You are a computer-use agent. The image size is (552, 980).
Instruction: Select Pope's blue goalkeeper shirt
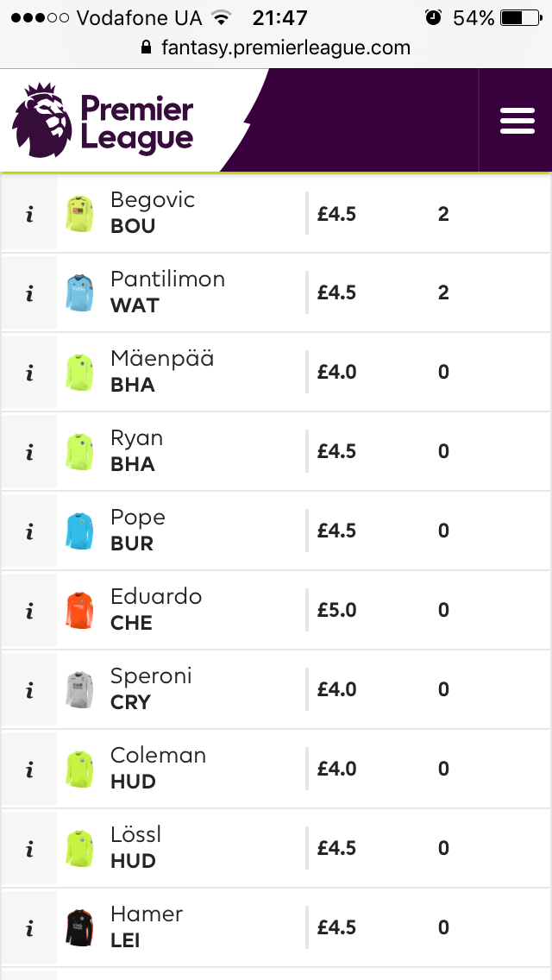tap(79, 531)
